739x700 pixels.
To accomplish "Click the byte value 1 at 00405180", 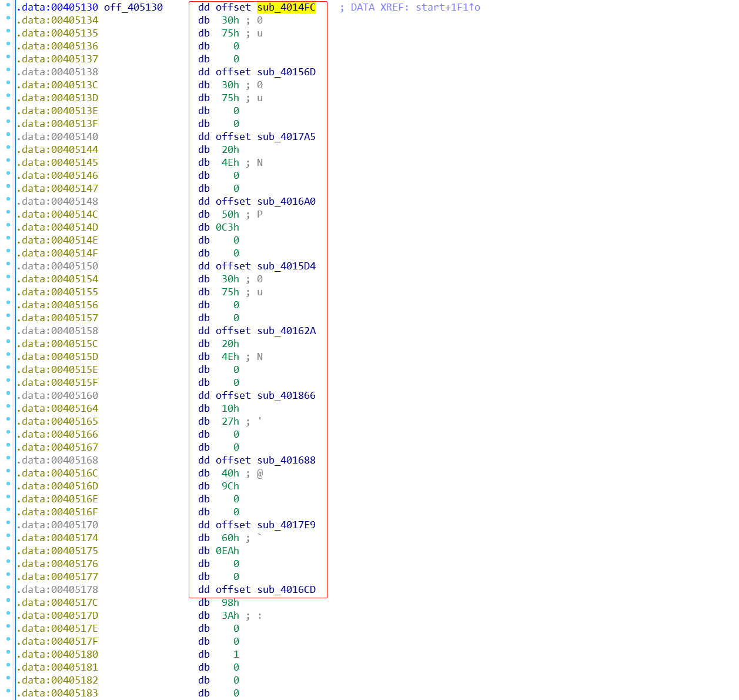I will click(x=236, y=654).
